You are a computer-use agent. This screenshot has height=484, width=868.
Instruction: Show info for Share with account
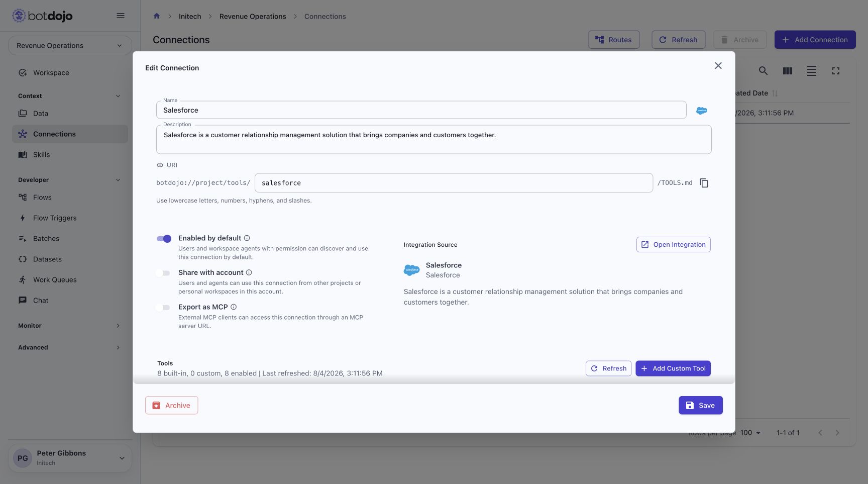coord(249,272)
